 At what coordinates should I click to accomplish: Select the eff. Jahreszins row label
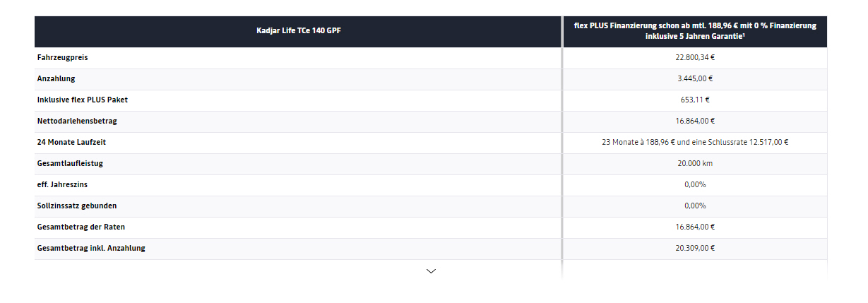point(63,185)
